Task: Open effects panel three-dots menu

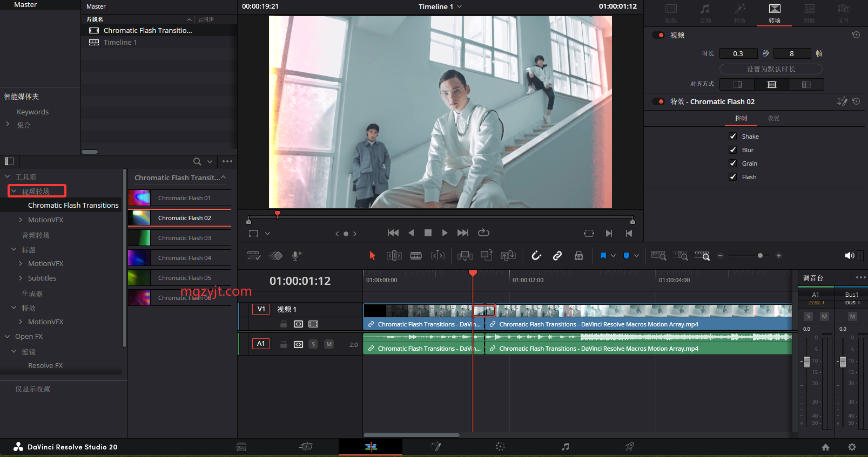Action: [x=227, y=161]
